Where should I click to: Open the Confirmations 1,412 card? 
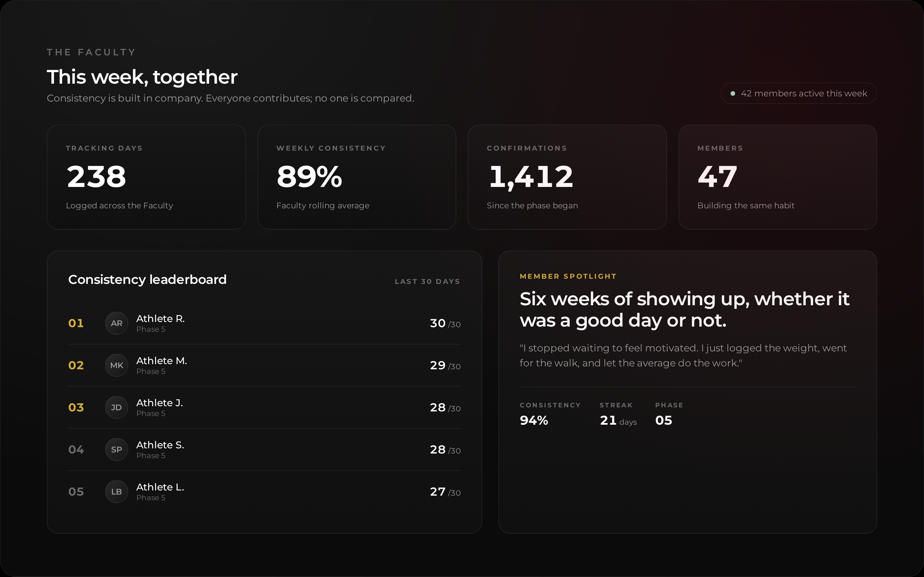click(x=567, y=177)
